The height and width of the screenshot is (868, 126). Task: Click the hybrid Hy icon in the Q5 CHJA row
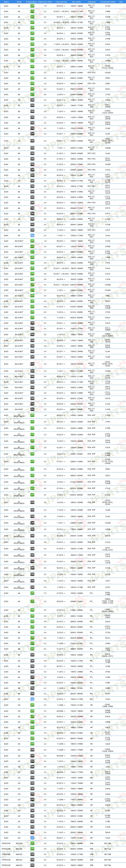click(32, 838)
